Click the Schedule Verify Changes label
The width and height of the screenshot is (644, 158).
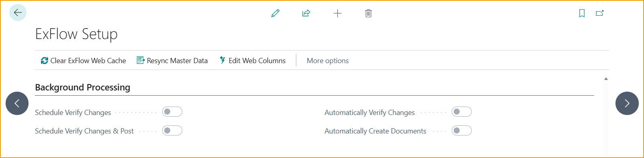pos(73,113)
